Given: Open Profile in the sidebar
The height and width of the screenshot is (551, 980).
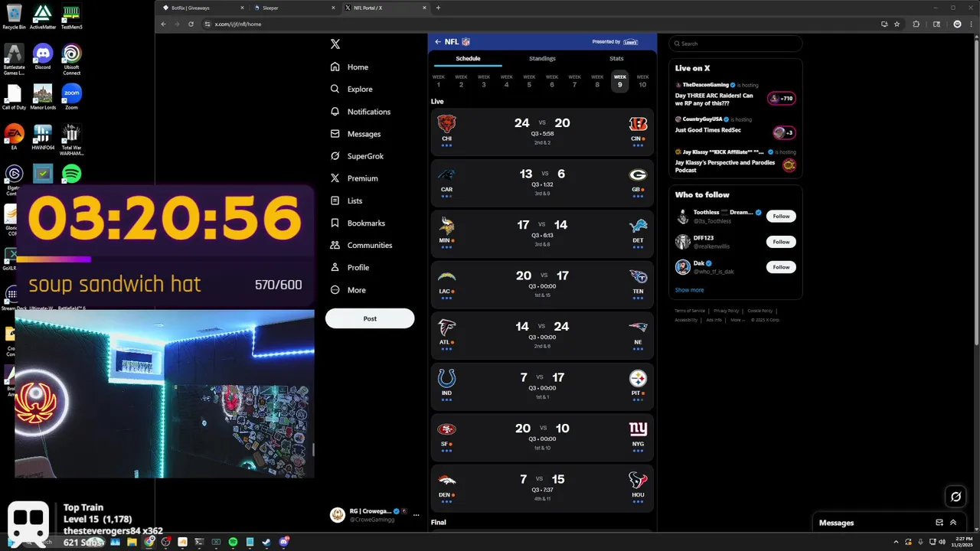Looking at the screenshot, I should tap(349, 267).
